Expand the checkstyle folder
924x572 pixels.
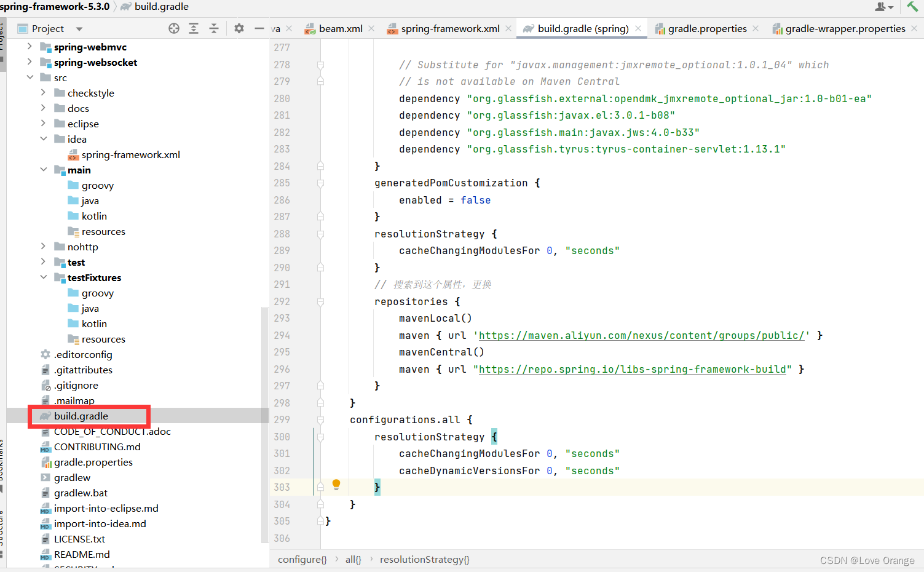[43, 92]
